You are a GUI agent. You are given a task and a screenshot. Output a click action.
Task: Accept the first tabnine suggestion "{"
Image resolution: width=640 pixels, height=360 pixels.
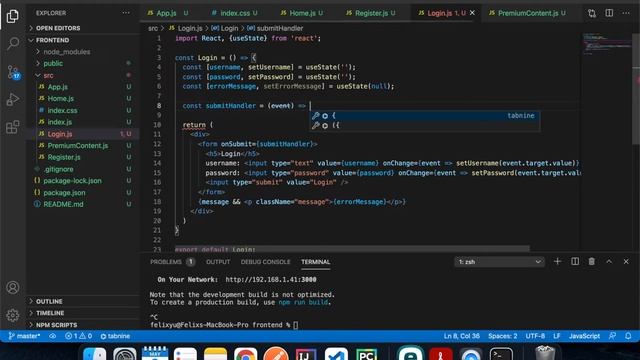[424, 116]
